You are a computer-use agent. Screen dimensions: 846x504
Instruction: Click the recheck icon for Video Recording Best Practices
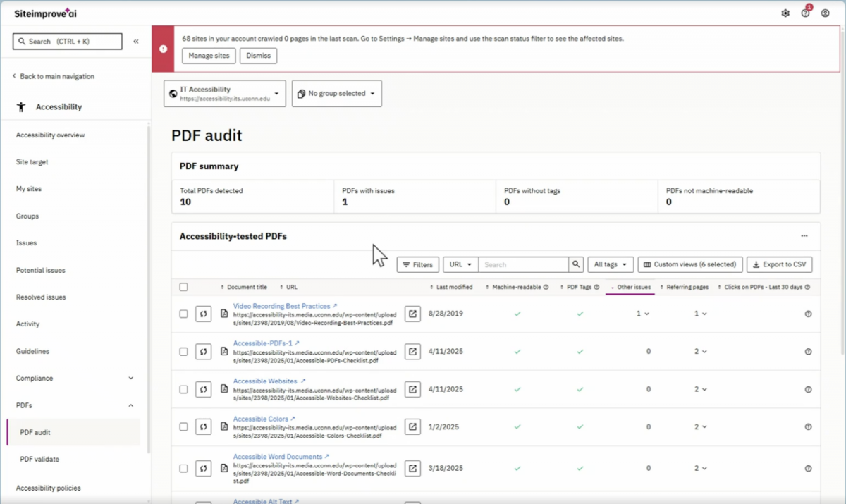point(203,314)
